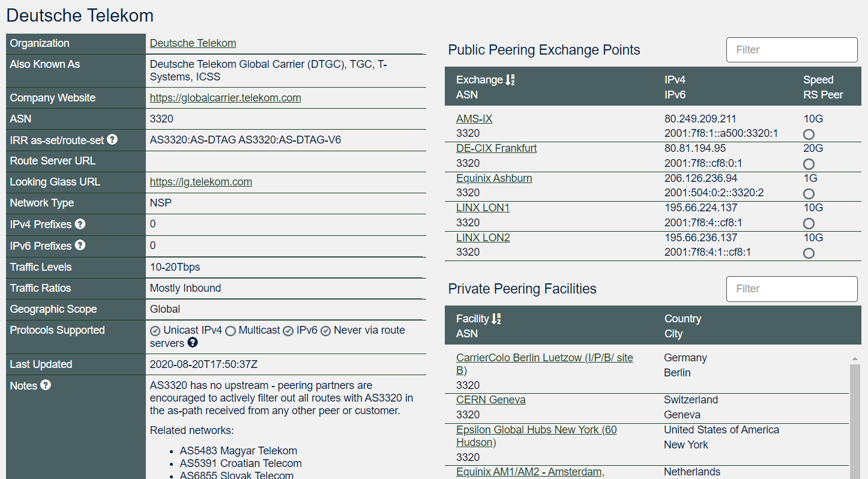Click help icon beside IPv6 Prefixes

click(80, 245)
